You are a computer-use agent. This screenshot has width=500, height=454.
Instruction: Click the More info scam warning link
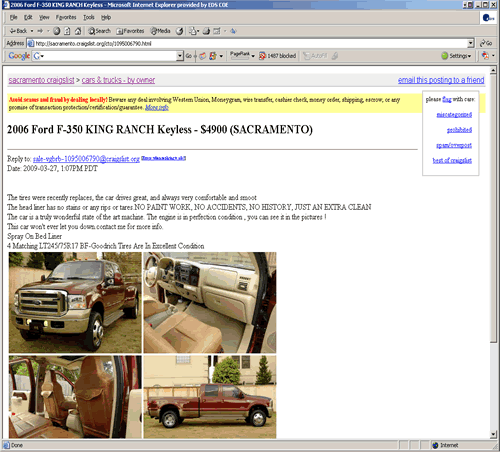pos(157,107)
